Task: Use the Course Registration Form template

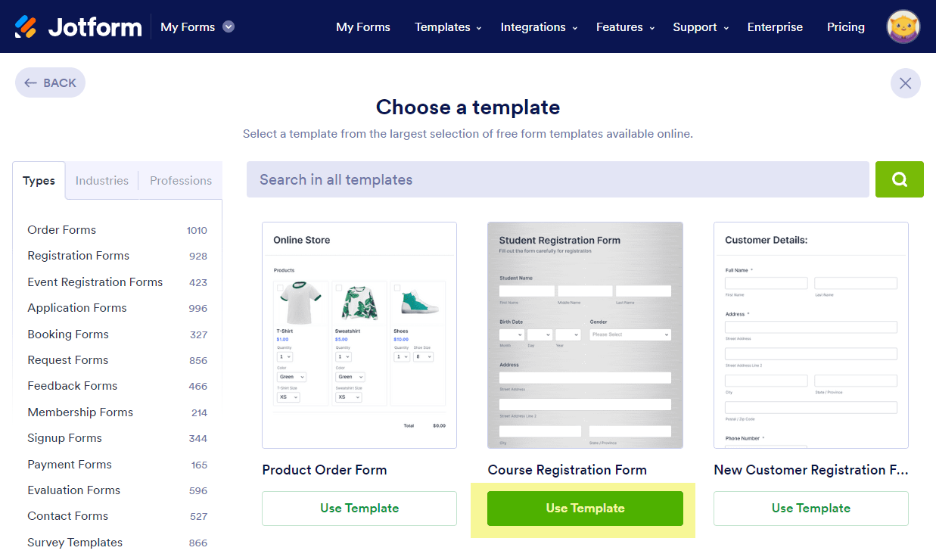Action: tap(585, 509)
